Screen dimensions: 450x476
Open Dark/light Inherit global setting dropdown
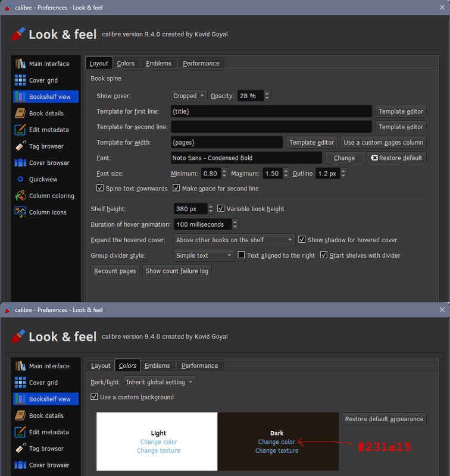pyautogui.click(x=160, y=382)
